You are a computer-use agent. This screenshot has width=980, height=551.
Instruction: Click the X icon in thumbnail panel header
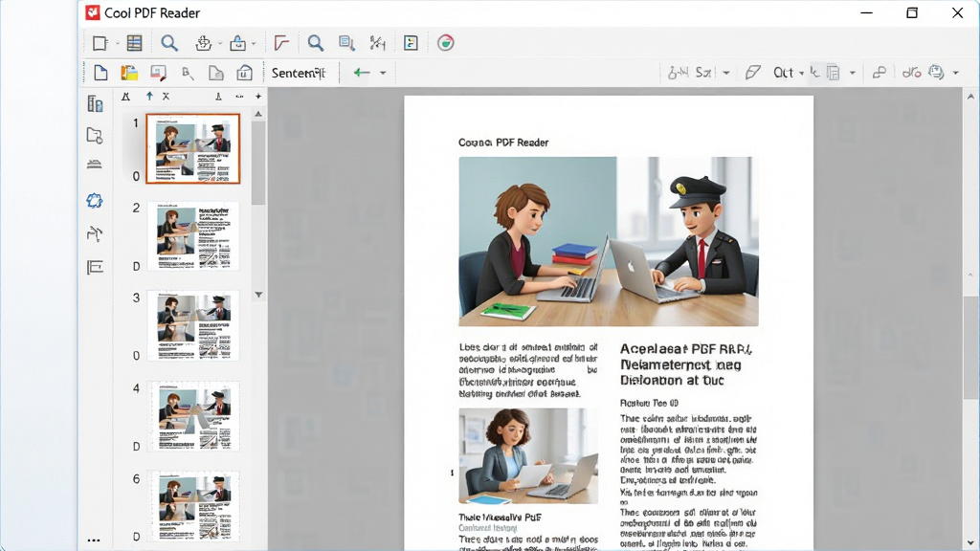[166, 97]
